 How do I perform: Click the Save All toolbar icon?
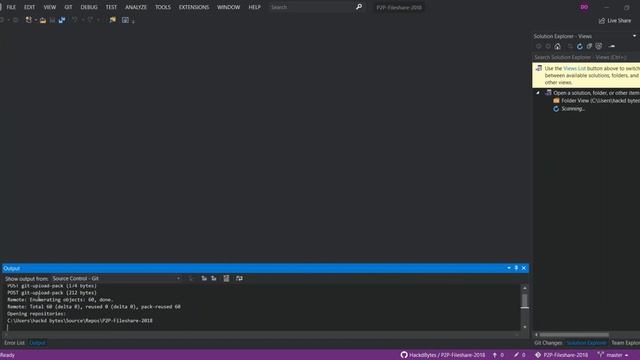coord(62,20)
